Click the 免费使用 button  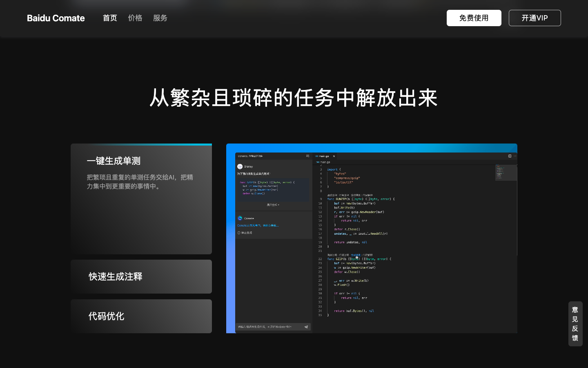click(474, 18)
